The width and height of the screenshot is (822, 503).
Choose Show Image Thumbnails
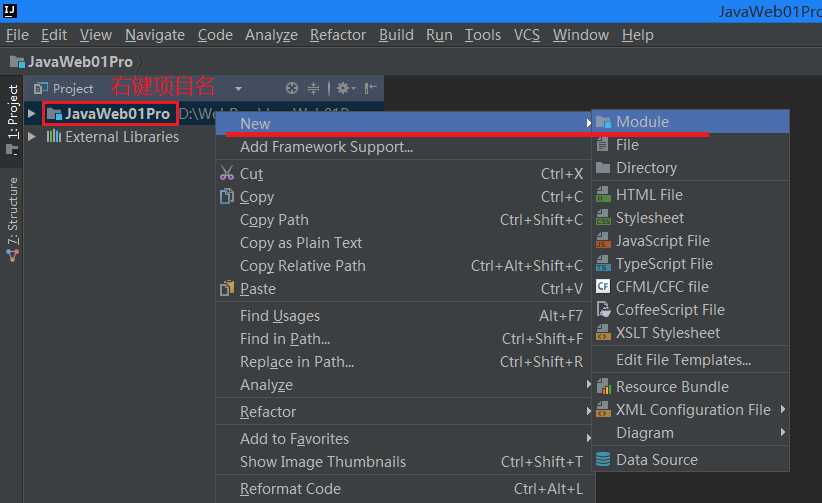403,462
